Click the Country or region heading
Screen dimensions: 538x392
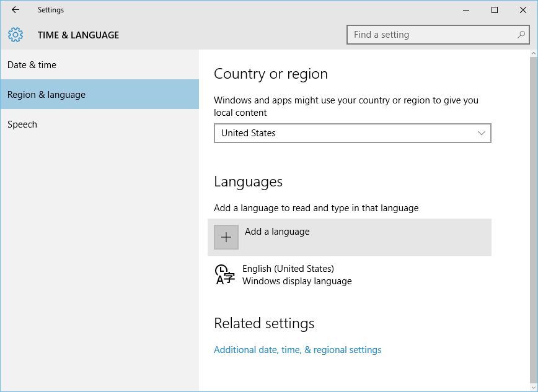click(x=271, y=74)
